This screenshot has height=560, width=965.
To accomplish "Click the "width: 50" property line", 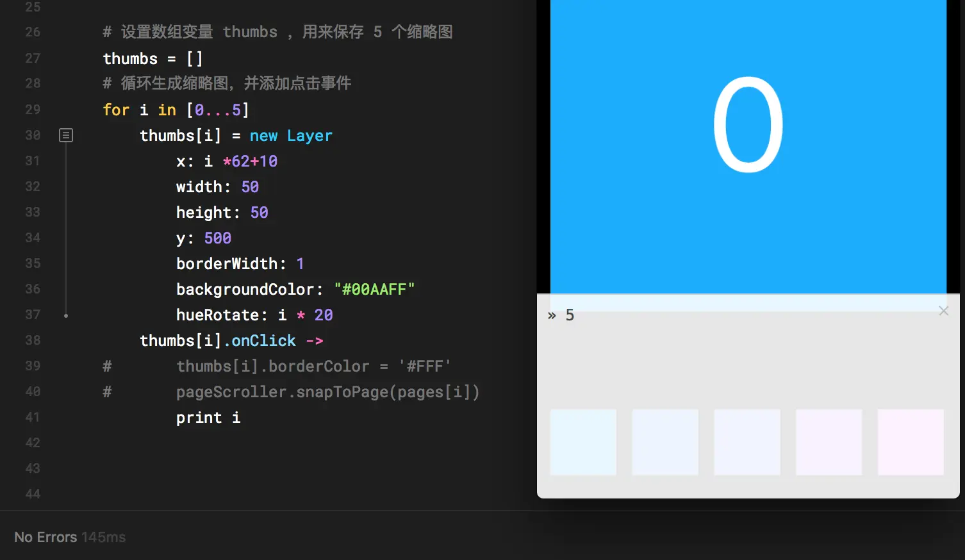I will [x=218, y=186].
